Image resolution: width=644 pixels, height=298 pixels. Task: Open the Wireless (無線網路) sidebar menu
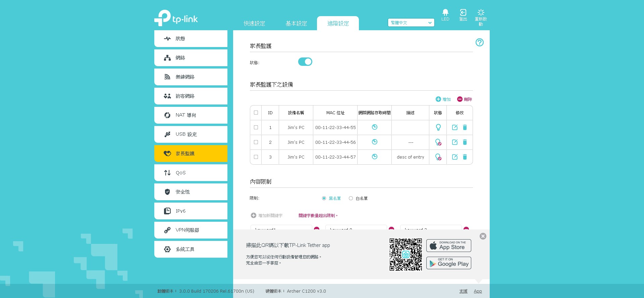pyautogui.click(x=191, y=77)
